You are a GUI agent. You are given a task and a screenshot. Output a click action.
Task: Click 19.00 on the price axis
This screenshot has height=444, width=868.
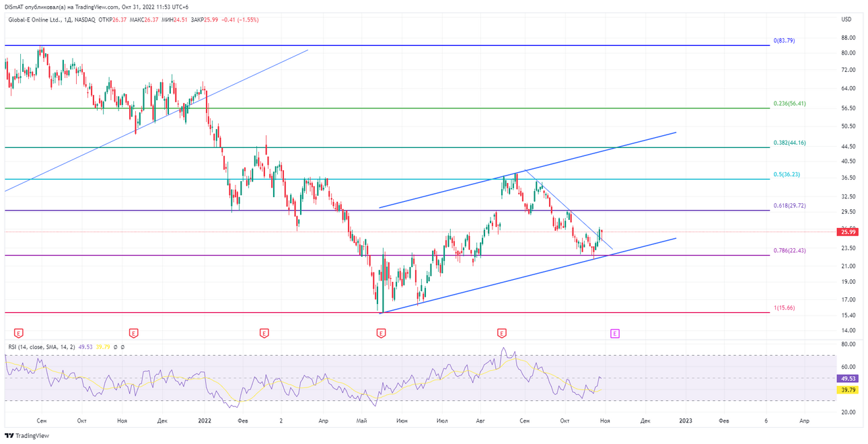[x=848, y=283]
